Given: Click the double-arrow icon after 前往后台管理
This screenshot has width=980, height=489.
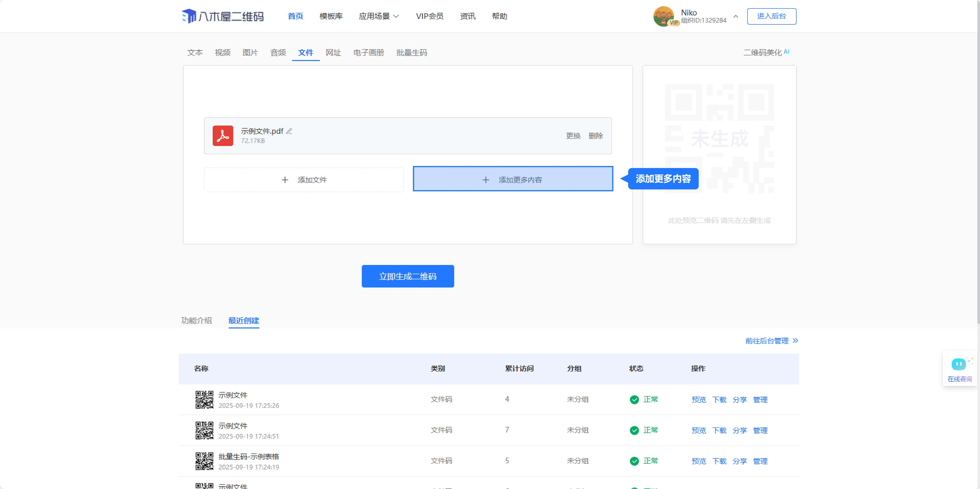Looking at the screenshot, I should (x=796, y=341).
